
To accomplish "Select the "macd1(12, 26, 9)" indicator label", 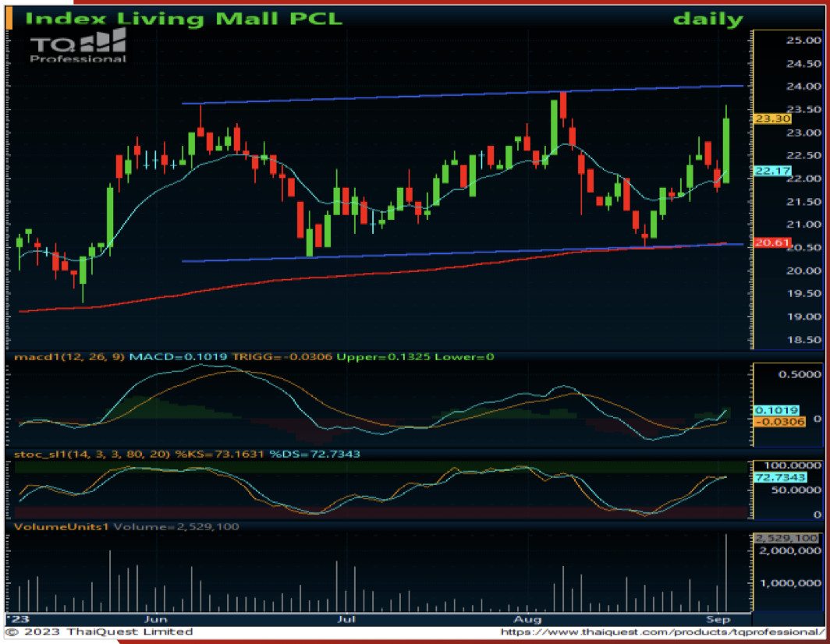I will click(x=70, y=357).
